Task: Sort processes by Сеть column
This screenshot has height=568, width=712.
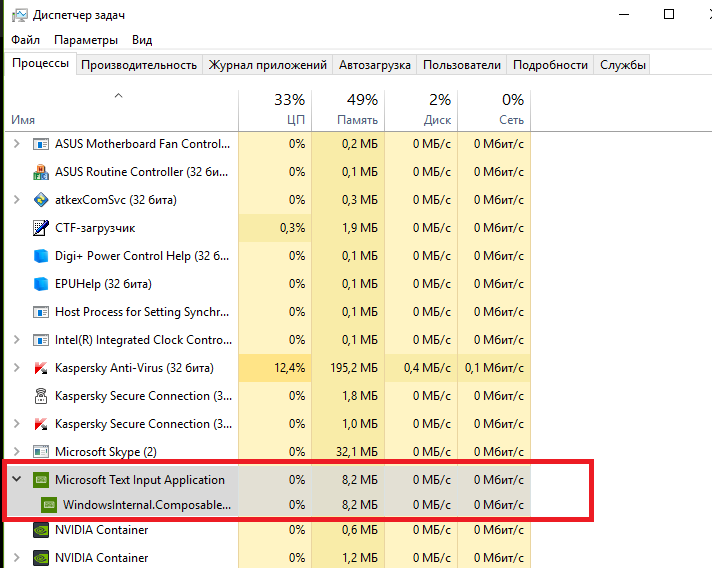Action: [x=494, y=111]
